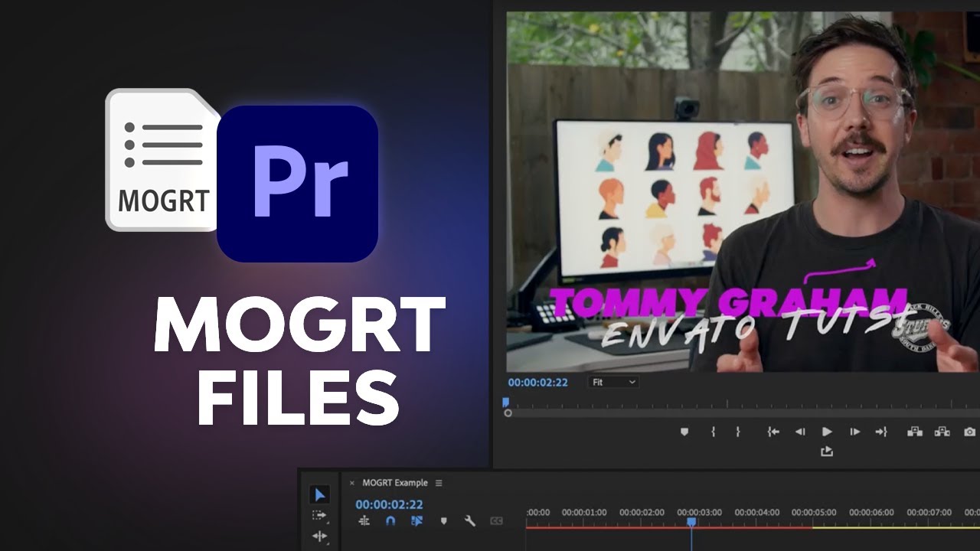The height and width of the screenshot is (551, 980).
Task: Select the MOGRT Example sequence tab
Action: coord(395,483)
